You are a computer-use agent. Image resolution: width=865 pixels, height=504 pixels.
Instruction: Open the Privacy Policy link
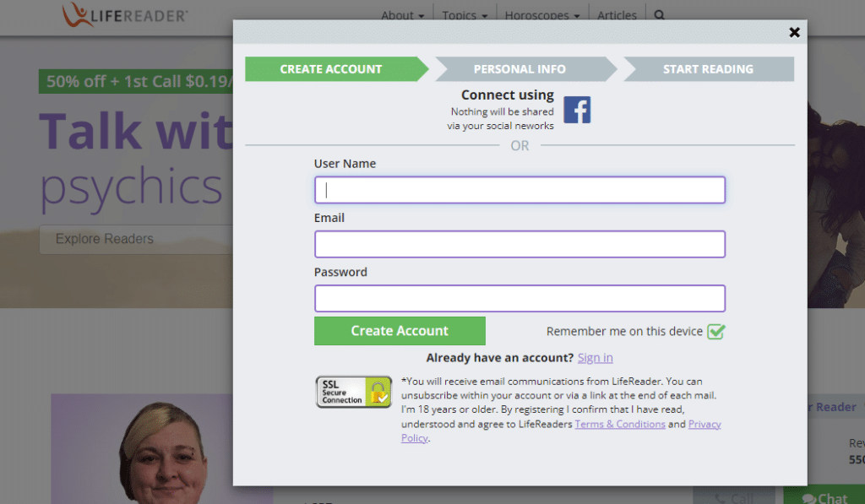[705, 424]
